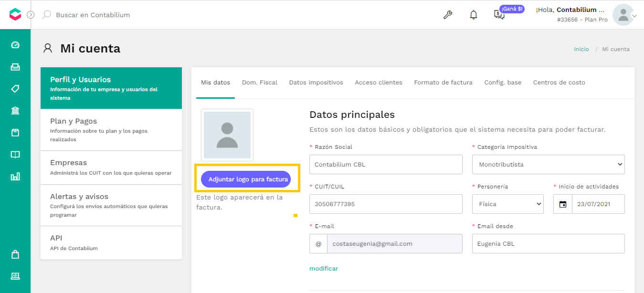Click the '@' prefix on E-mail field
The width and height of the screenshot is (644, 293).
click(x=318, y=243)
